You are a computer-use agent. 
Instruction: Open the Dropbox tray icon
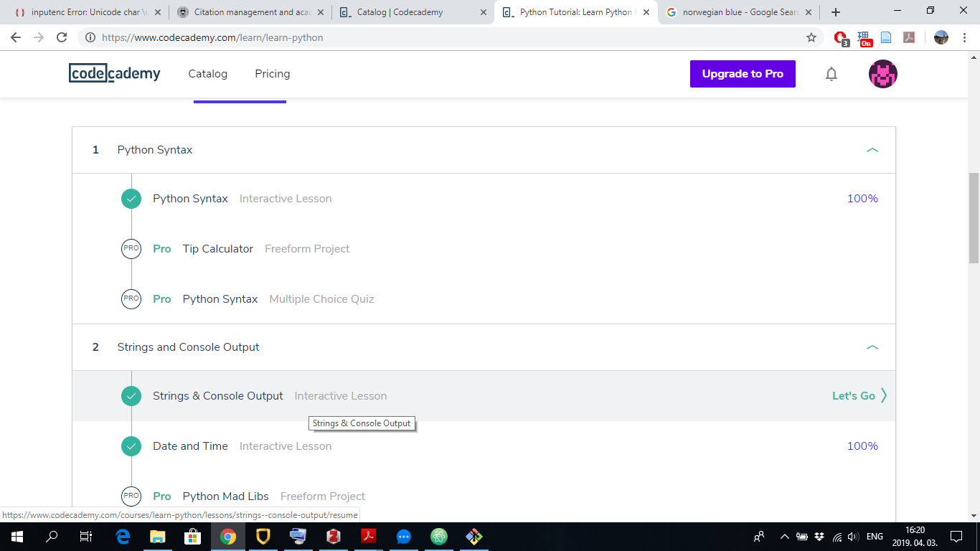[819, 537]
